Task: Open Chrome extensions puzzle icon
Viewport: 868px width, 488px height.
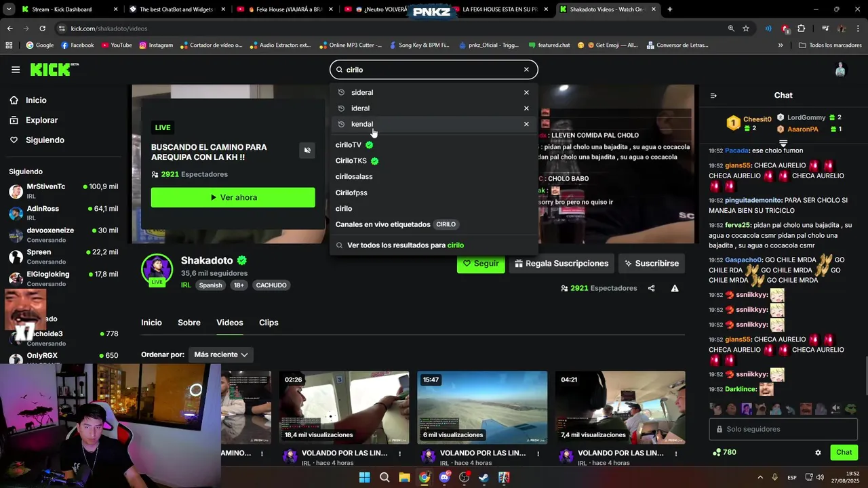Action: tap(801, 28)
